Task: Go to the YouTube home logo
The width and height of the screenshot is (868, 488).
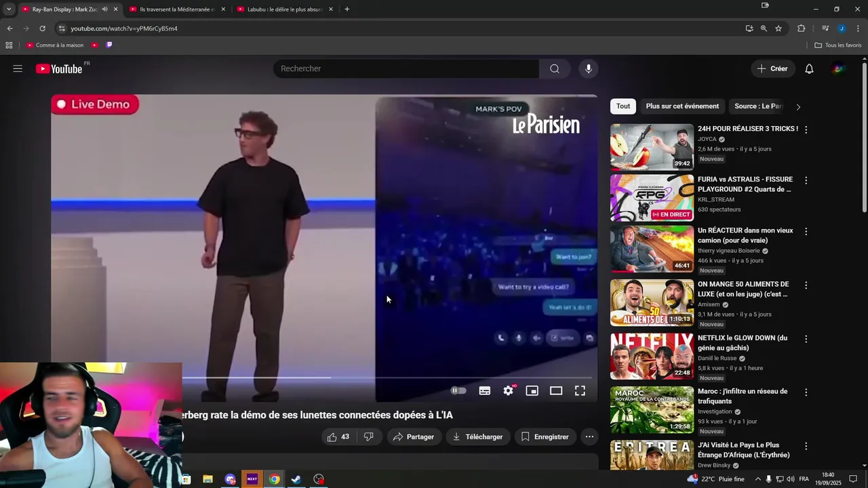Action: [x=59, y=68]
